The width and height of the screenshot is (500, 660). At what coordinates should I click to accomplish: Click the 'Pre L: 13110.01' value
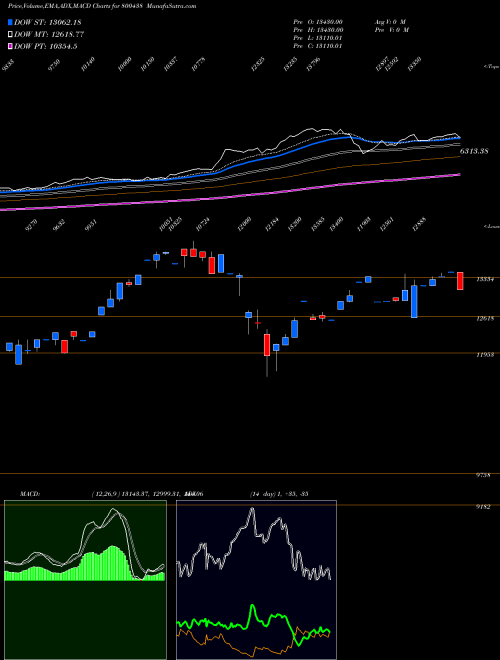point(318,37)
